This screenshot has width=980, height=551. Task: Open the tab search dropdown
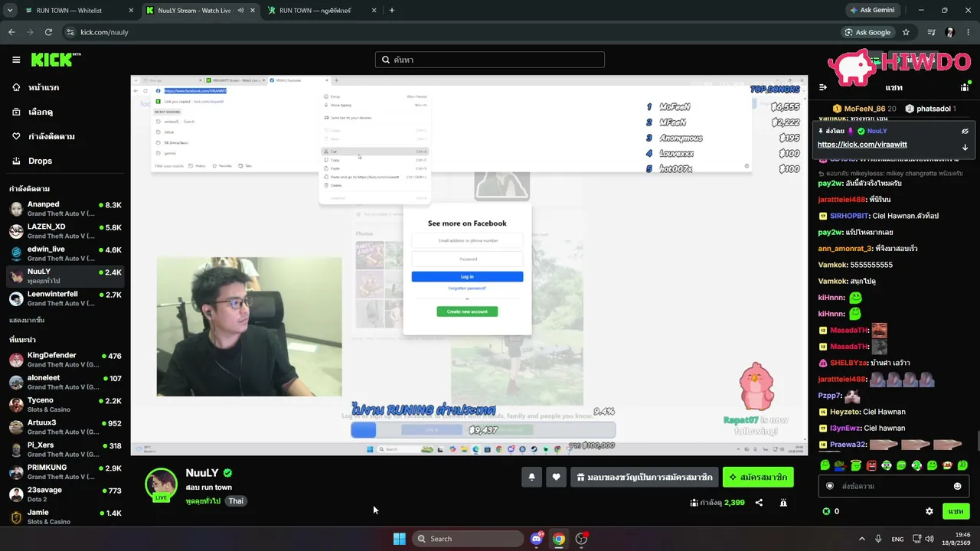coord(10,11)
